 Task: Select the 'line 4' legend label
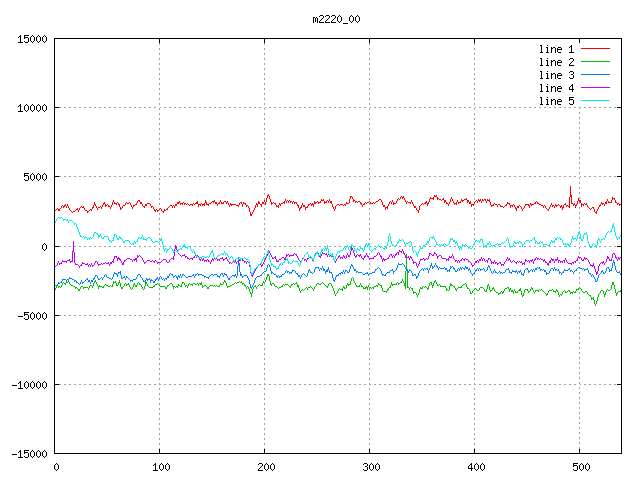click(556, 88)
